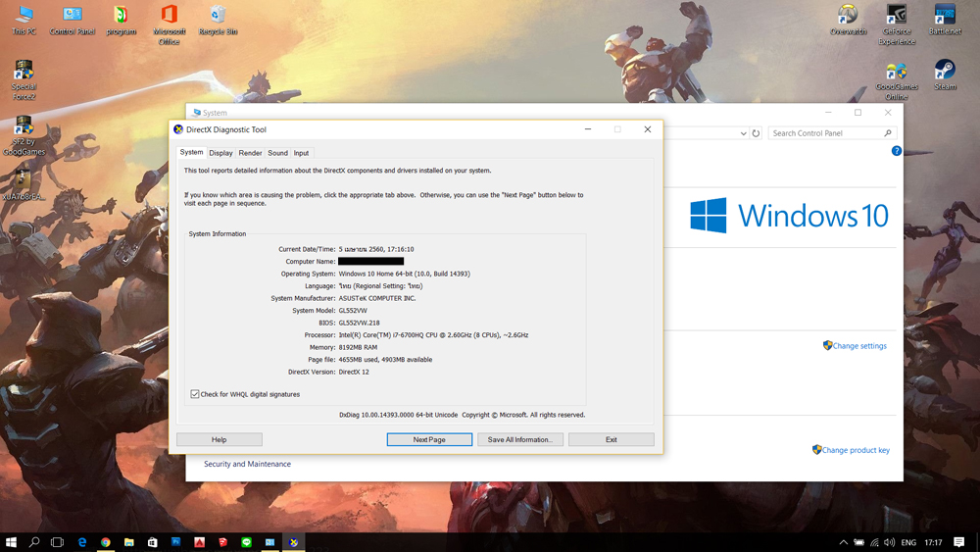Expand the Control Panel address dropdown
The image size is (980, 552).
point(743,133)
